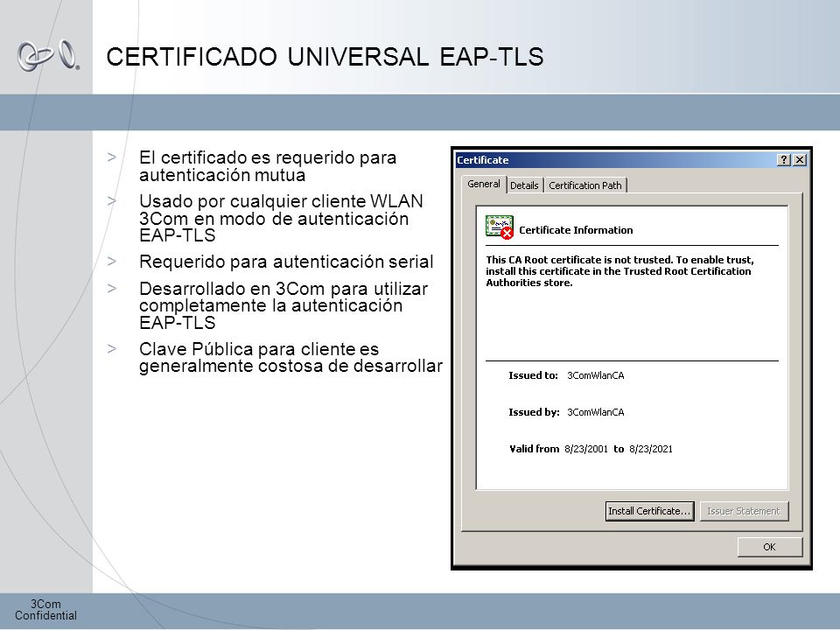The height and width of the screenshot is (630, 840).
Task: Switch to the Details tab
Action: [x=524, y=185]
